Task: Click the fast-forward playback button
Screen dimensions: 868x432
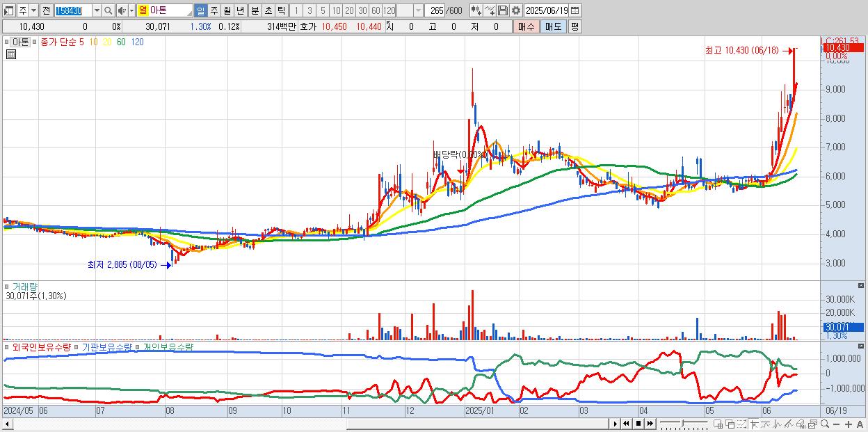Action: point(650,424)
